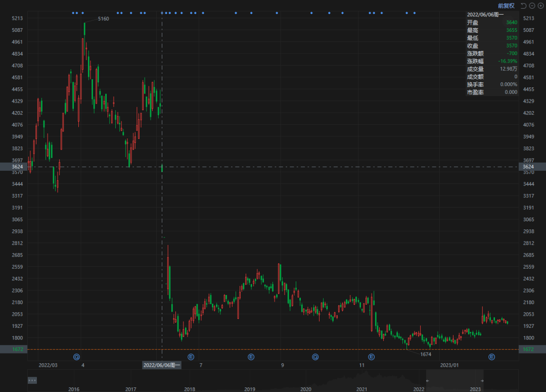Click the left arrow handle of the range selector
This screenshot has height=392, width=546.
tap(427, 381)
